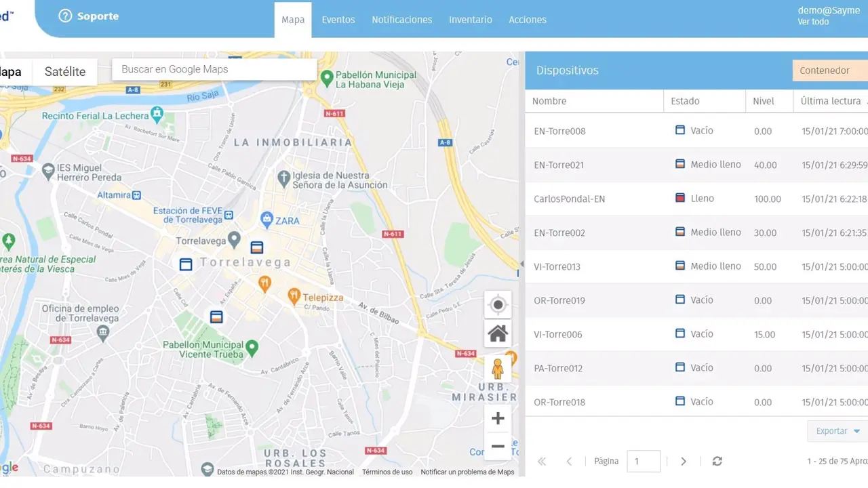This screenshot has height=488, width=868.
Task: Refresh the Dispositivos list with the reload icon
Action: pyautogui.click(x=717, y=461)
